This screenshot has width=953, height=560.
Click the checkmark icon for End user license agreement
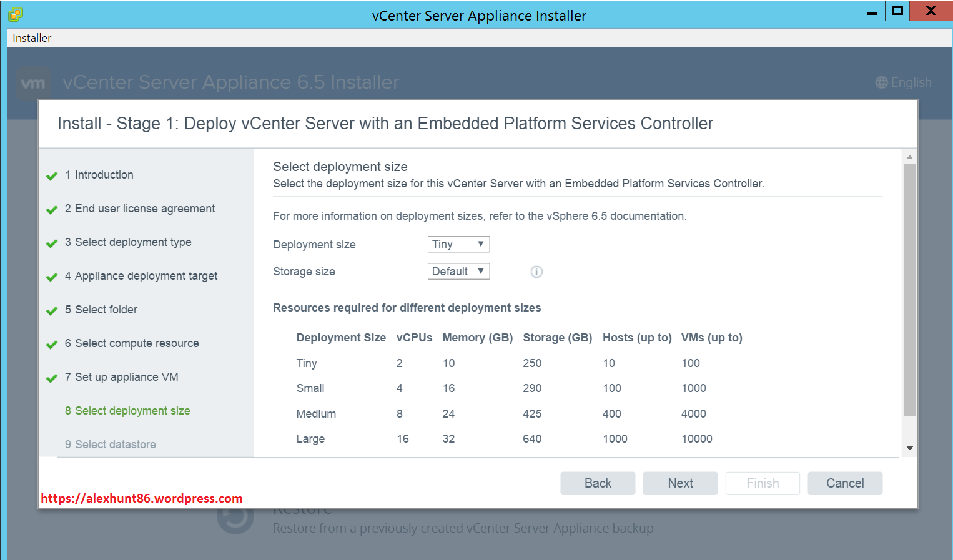51,209
